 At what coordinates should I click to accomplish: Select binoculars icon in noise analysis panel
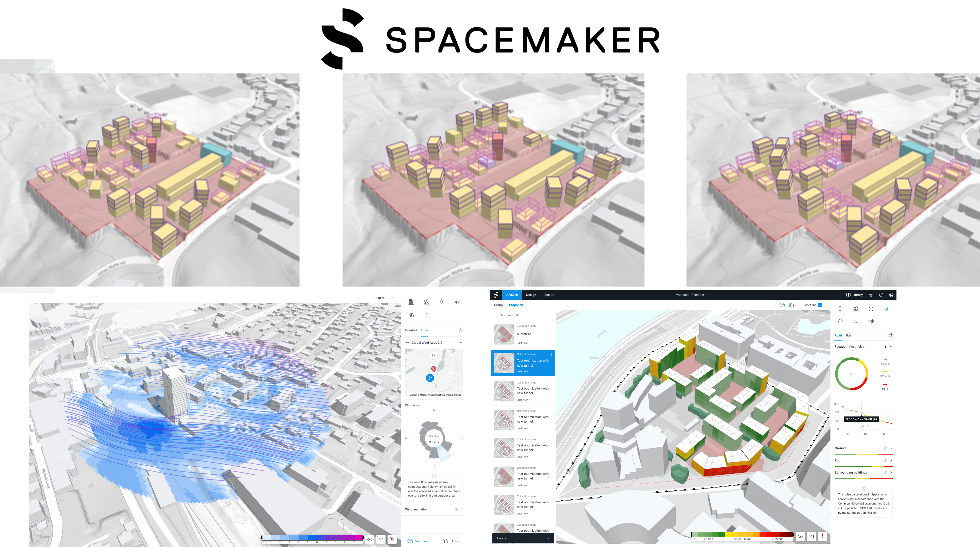(x=840, y=321)
